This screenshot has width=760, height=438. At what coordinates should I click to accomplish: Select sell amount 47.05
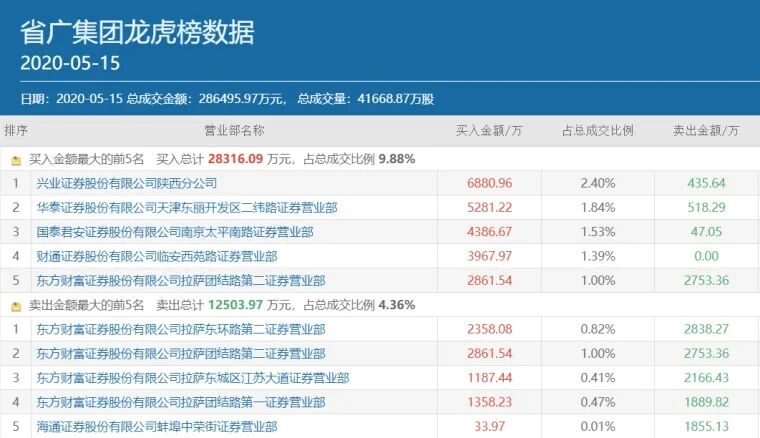pos(706,232)
